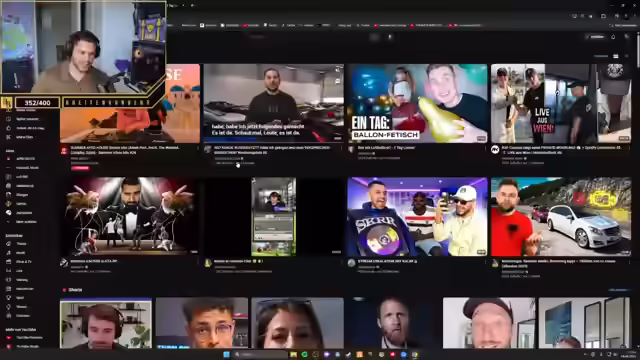Open options menu of black-shirt car video
This screenshot has height=360, width=640.
click(342, 148)
